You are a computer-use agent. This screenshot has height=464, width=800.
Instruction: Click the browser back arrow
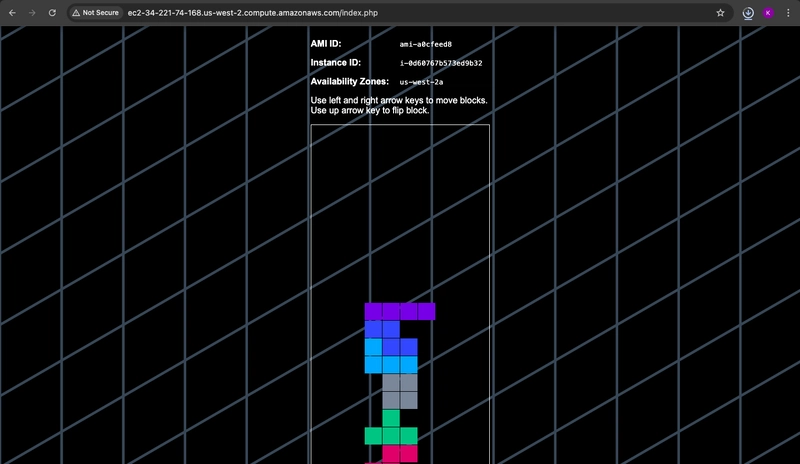[x=12, y=13]
